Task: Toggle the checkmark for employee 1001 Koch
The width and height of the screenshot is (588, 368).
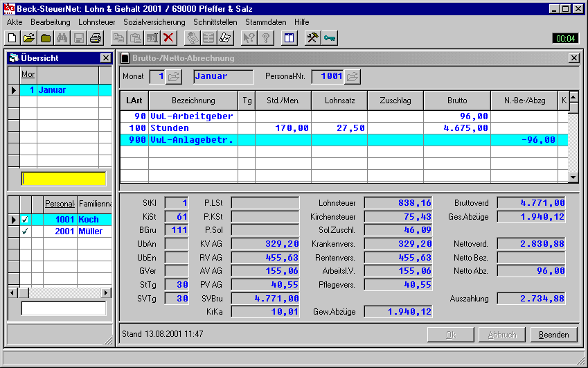Action: 25,220
